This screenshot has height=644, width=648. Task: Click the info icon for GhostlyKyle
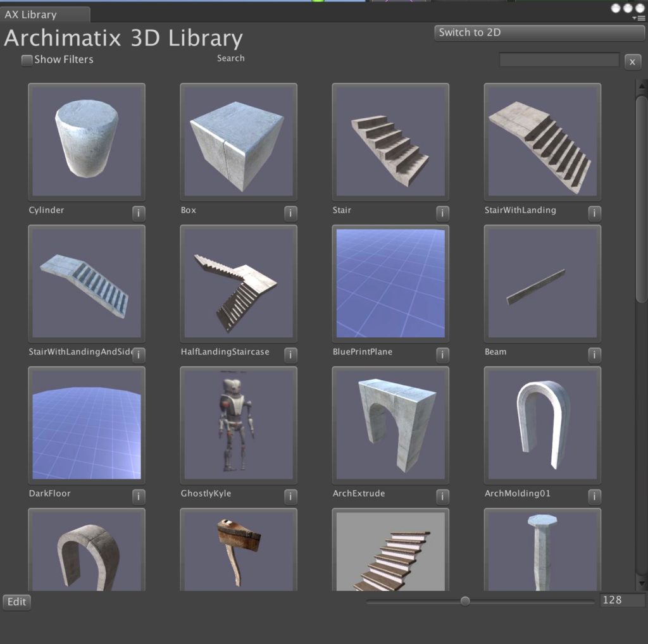(x=290, y=497)
